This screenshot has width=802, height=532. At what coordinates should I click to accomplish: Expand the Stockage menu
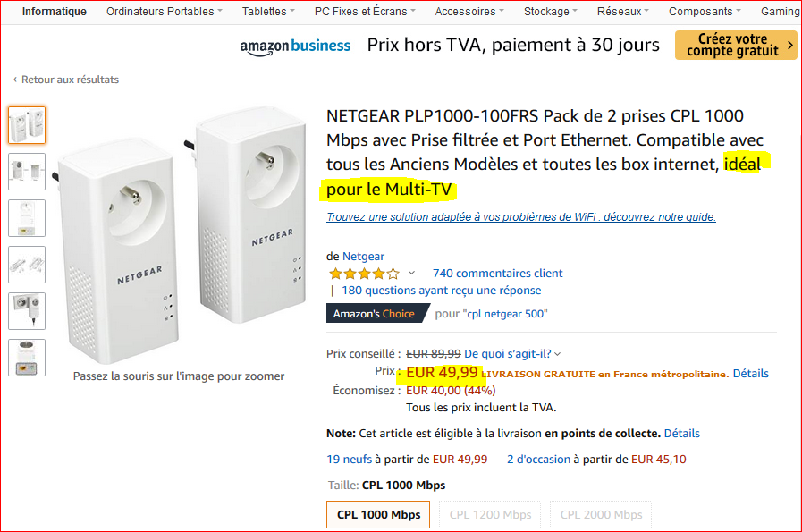(x=549, y=12)
